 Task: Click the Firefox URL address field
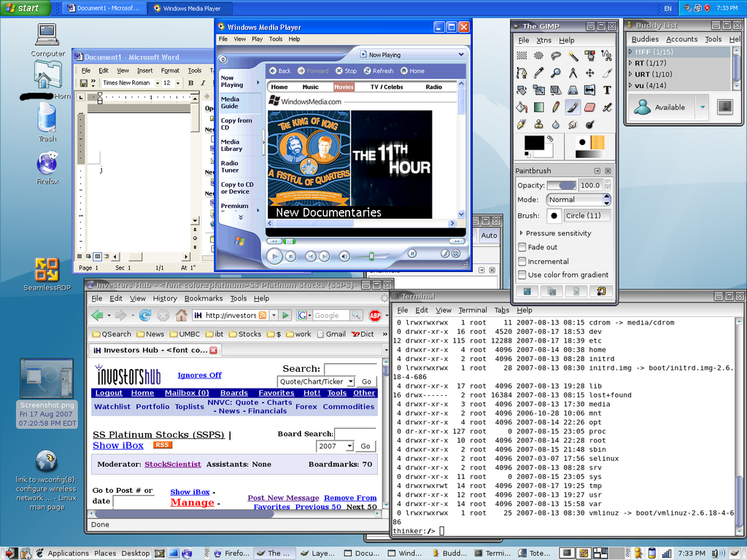click(x=231, y=315)
